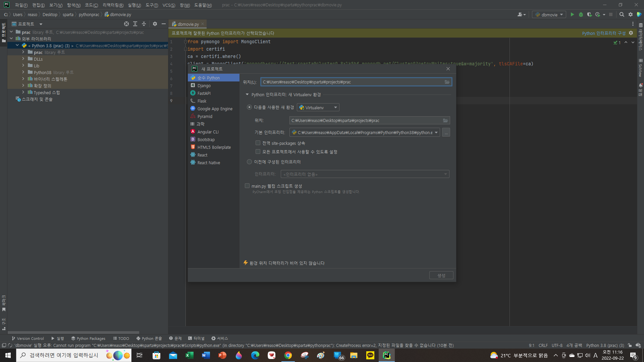Open KakaoTalk from the taskbar
644x362 pixels.
(x=370, y=355)
